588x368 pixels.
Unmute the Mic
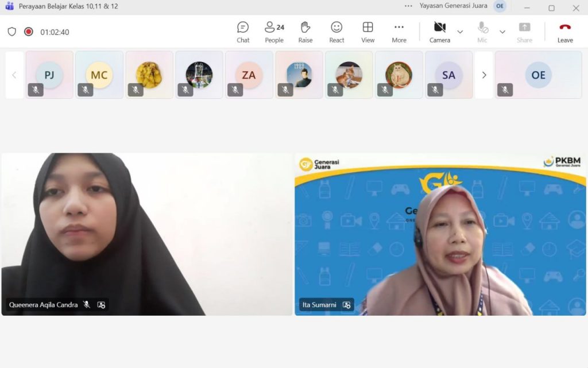point(482,32)
